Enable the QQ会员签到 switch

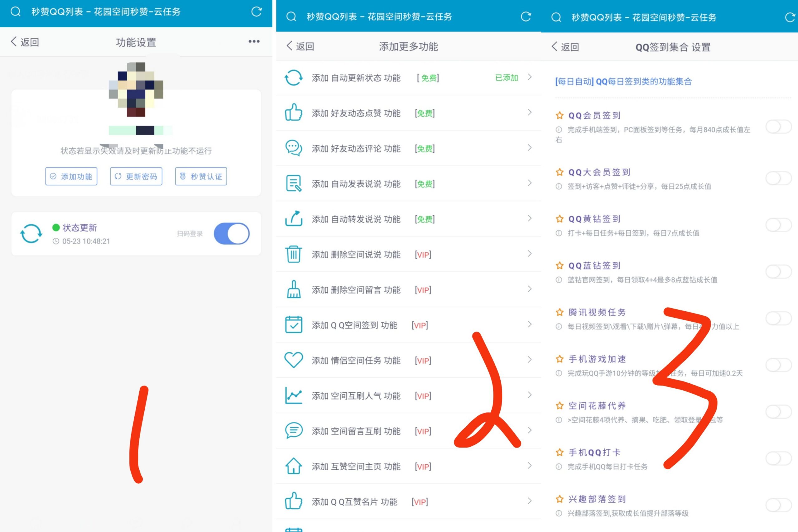click(779, 127)
